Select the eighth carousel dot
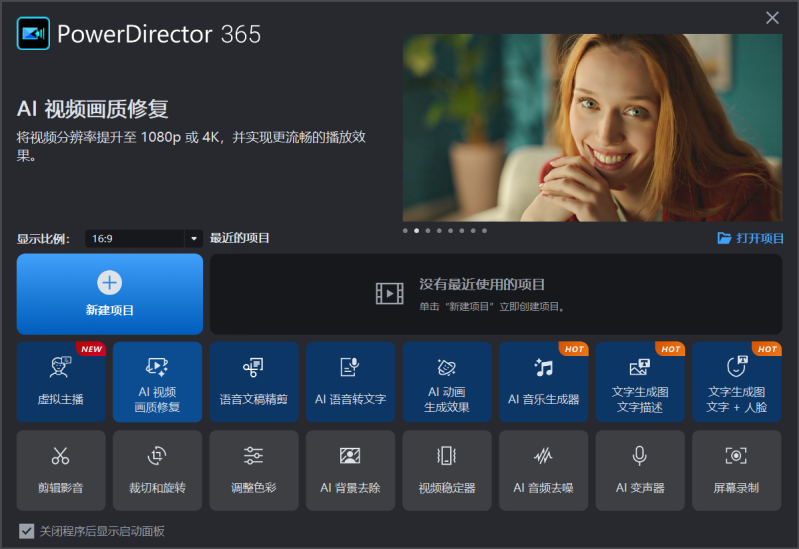Viewport: 799px width, 549px height. 485,231
